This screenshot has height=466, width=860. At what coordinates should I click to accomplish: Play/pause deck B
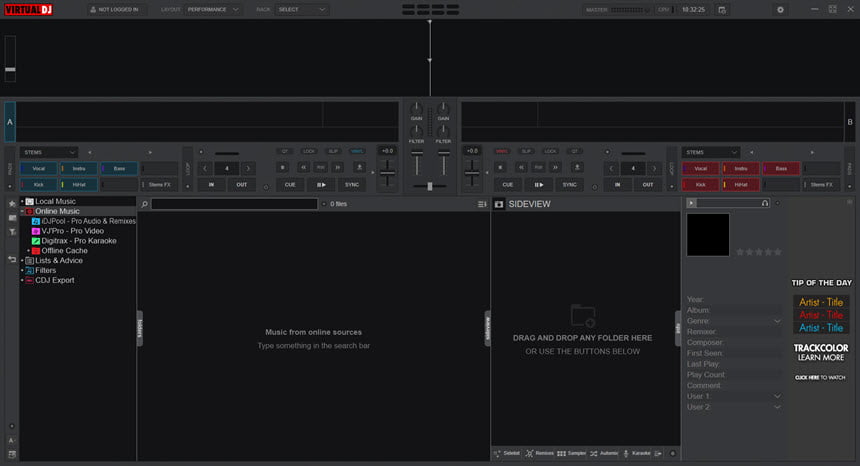(x=539, y=185)
